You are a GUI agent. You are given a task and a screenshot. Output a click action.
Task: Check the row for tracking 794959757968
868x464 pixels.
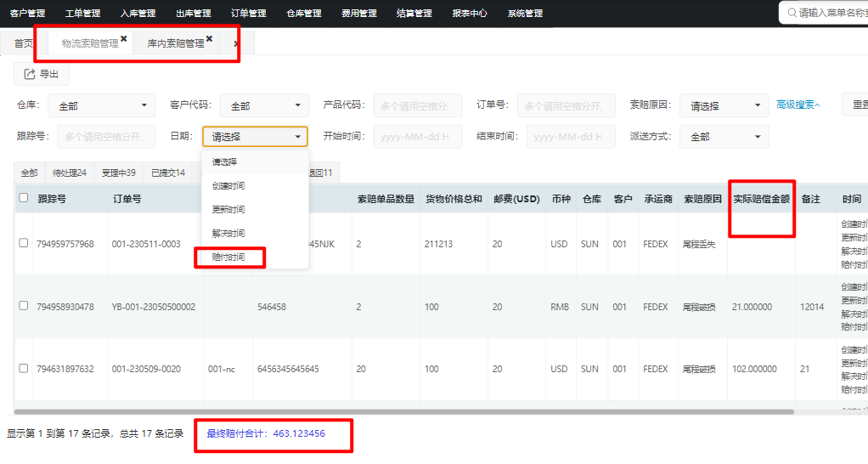pos(23,243)
